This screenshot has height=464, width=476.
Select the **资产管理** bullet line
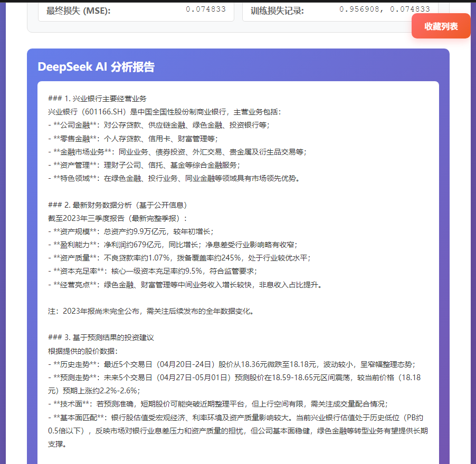(144, 165)
